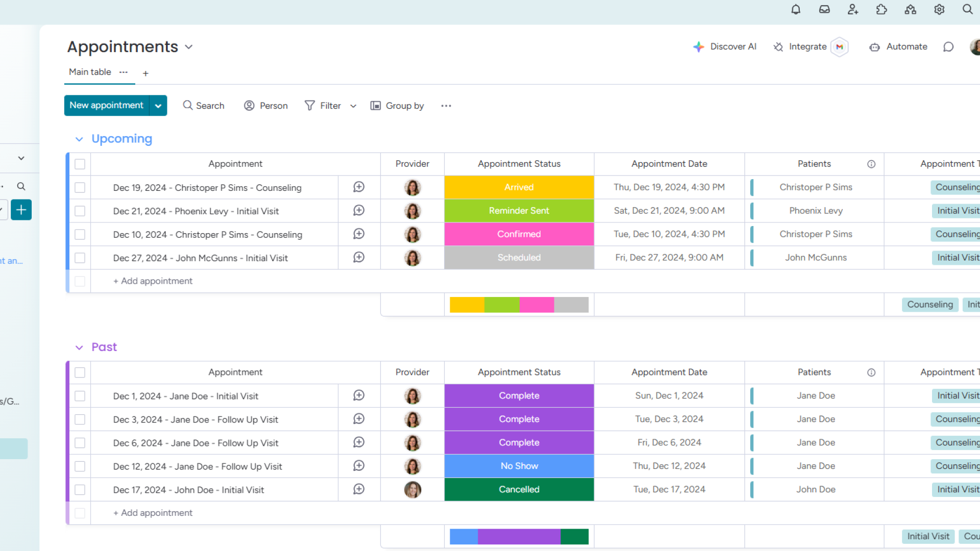Click info icon in Upcoming Patients header
The image size is (980, 551).
[x=871, y=164]
